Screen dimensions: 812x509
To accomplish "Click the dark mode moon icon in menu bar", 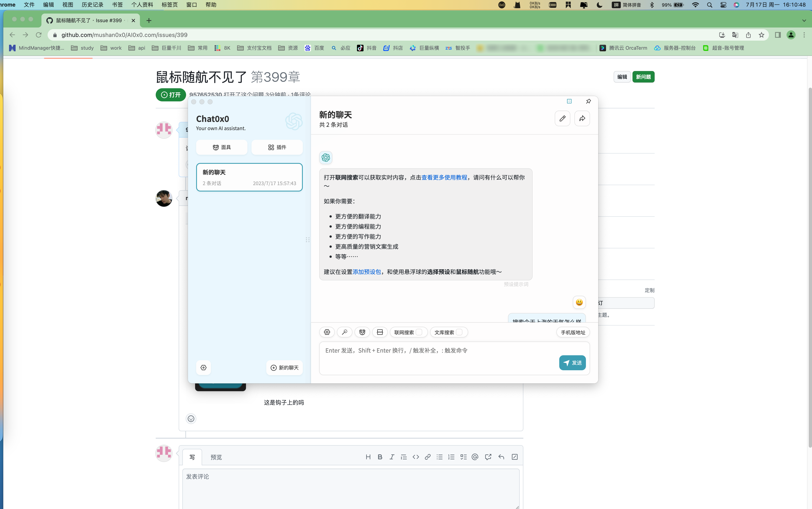I will [x=600, y=5].
